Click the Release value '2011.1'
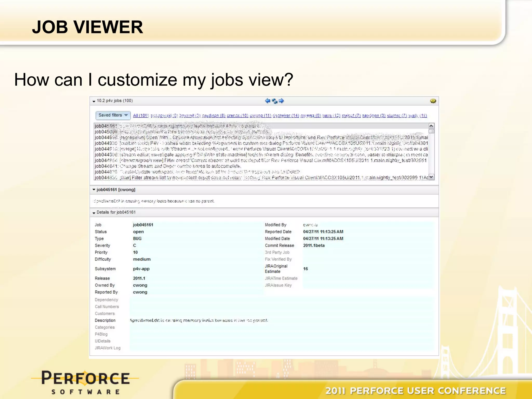 pyautogui.click(x=139, y=278)
